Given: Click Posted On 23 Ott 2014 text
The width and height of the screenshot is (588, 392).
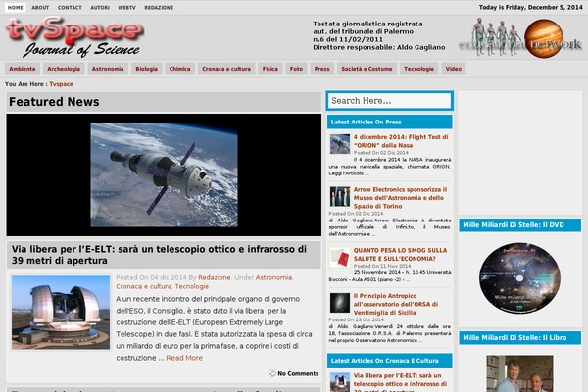Looking at the screenshot, I should [x=357, y=319].
